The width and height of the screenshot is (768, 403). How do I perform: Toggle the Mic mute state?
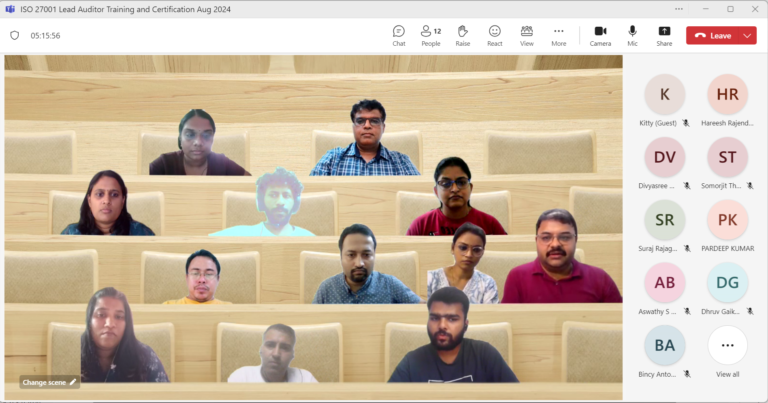pos(632,35)
